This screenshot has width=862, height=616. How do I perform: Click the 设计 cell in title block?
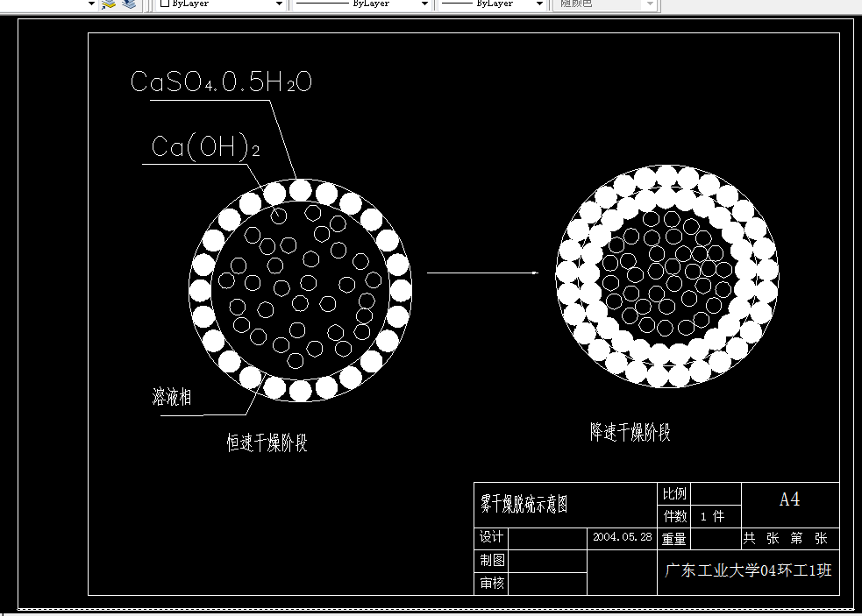point(491,537)
